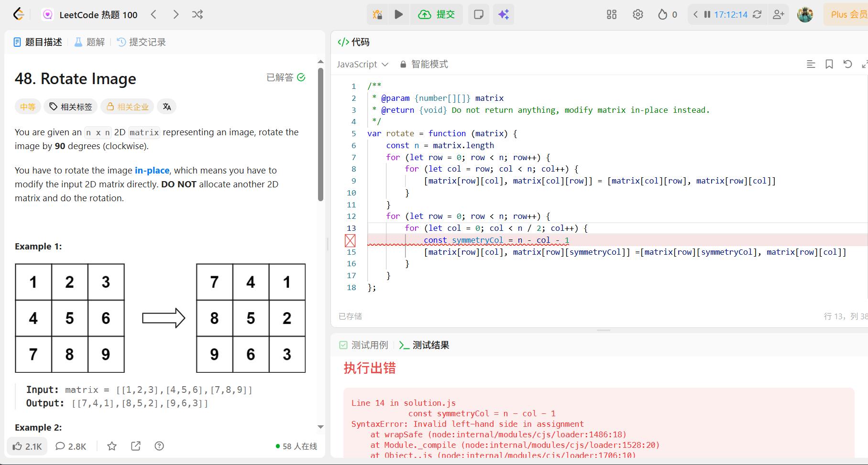The height and width of the screenshot is (465, 868).
Task: Open the JavaScript language dropdown
Action: click(362, 64)
